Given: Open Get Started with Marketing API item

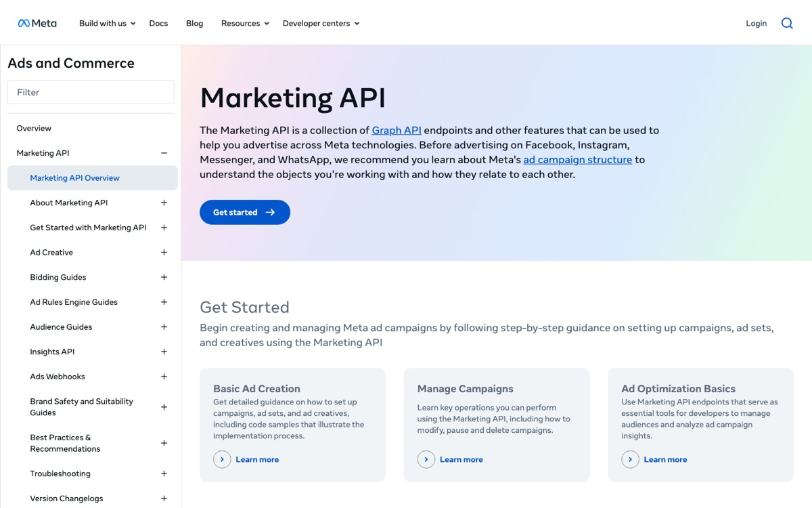Looking at the screenshot, I should [88, 228].
